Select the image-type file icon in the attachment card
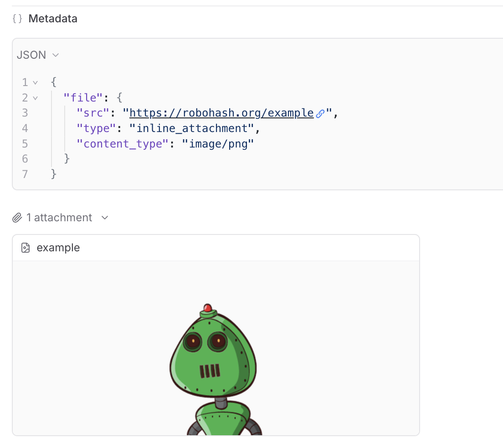The height and width of the screenshot is (448, 503). point(26,248)
